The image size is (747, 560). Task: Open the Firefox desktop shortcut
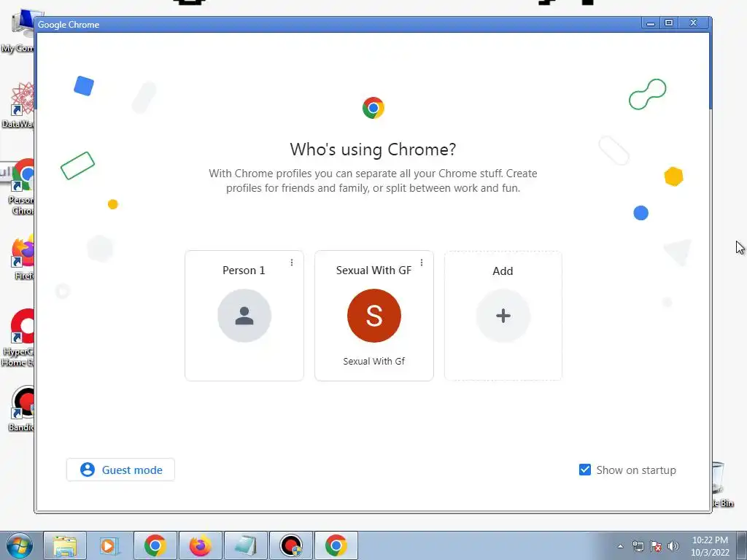[x=22, y=257]
